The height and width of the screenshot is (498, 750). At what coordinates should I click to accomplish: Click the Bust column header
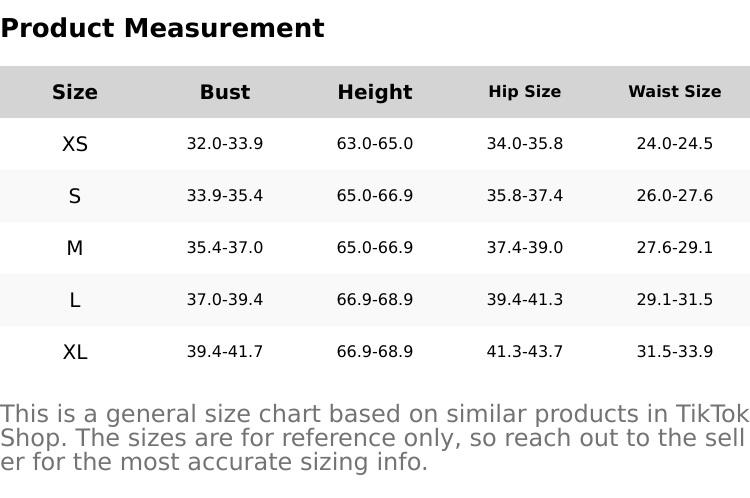click(225, 92)
